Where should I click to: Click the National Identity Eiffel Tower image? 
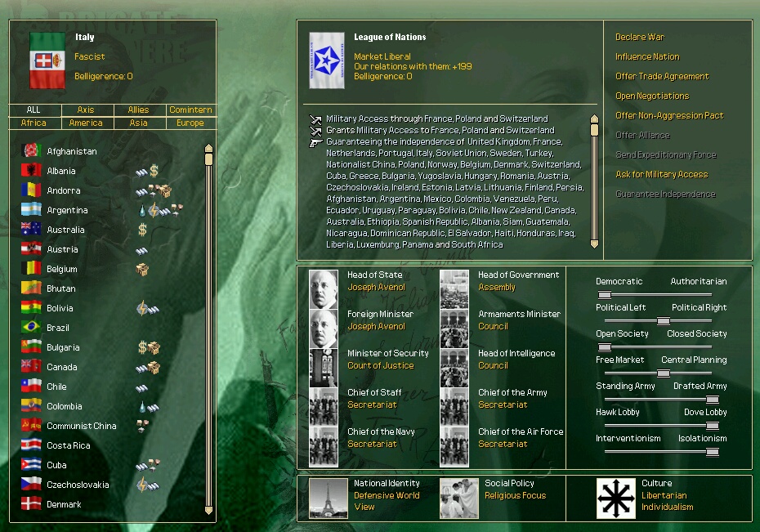[329, 498]
